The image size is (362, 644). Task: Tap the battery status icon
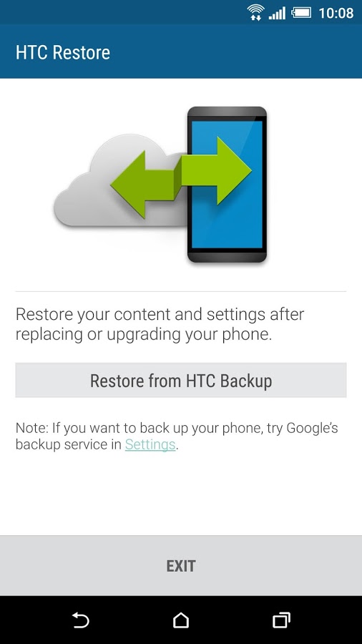point(302,12)
